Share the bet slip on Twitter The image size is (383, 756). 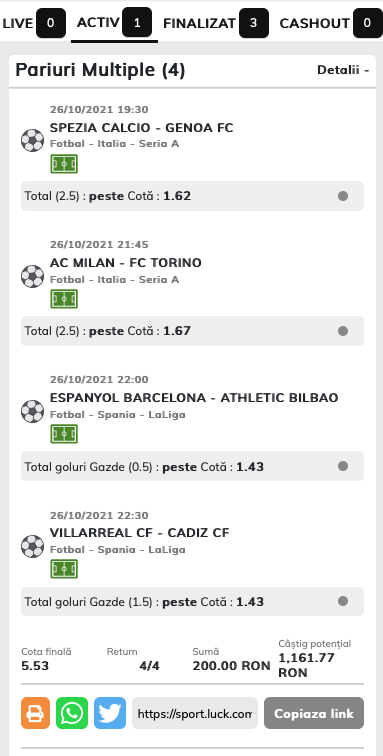(x=110, y=713)
